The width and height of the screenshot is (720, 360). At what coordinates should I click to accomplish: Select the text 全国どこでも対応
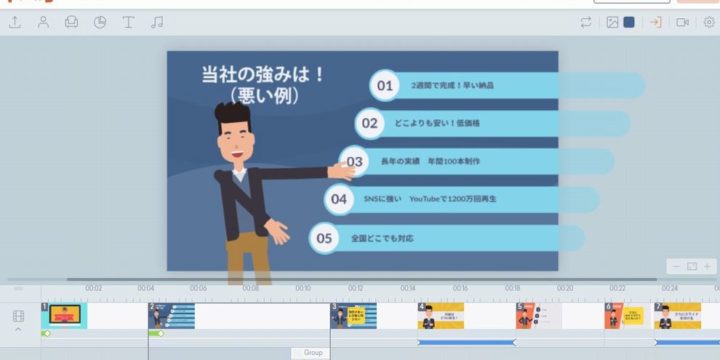(382, 238)
